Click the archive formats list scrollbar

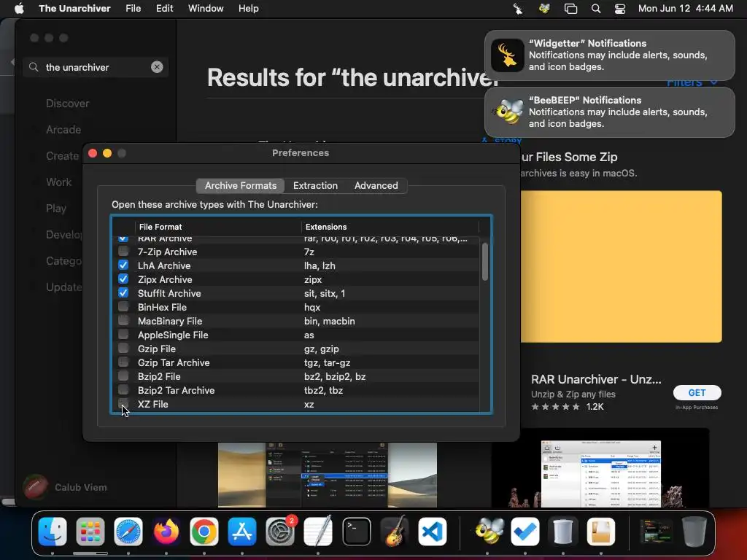[485, 262]
